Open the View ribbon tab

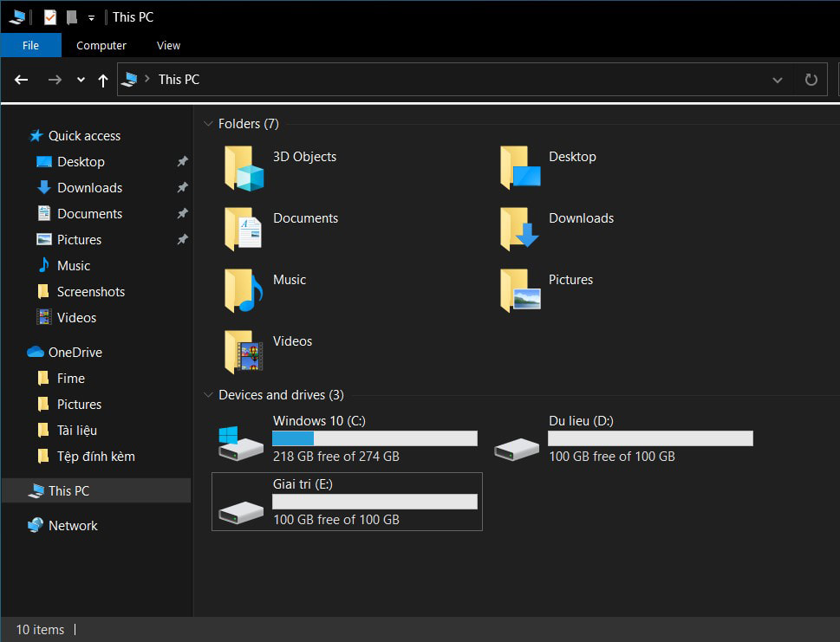coord(168,45)
